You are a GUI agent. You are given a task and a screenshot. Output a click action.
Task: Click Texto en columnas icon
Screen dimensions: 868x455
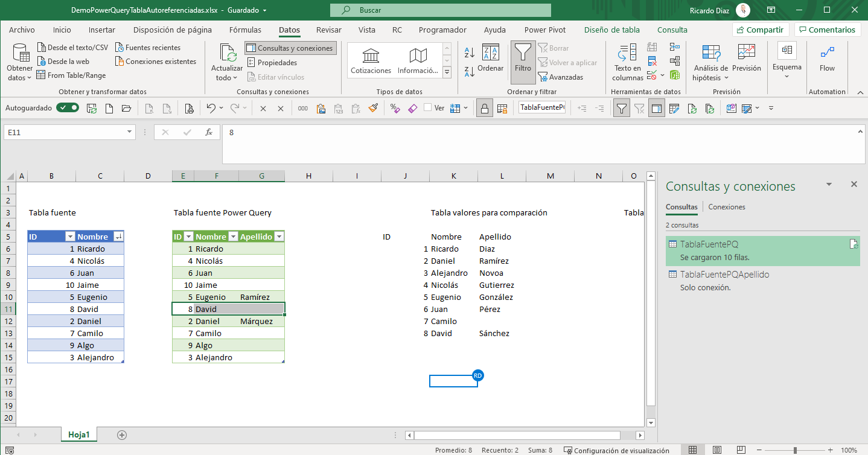[628, 53]
